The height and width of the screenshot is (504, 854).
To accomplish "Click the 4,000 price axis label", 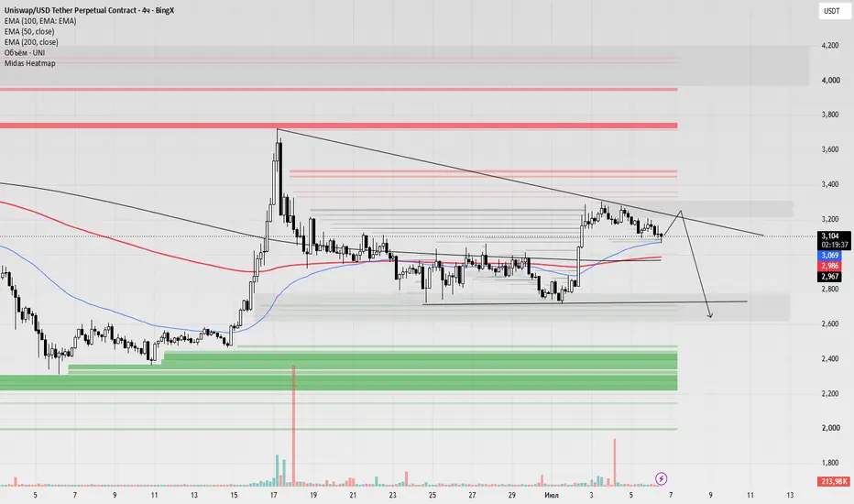I will coord(830,80).
